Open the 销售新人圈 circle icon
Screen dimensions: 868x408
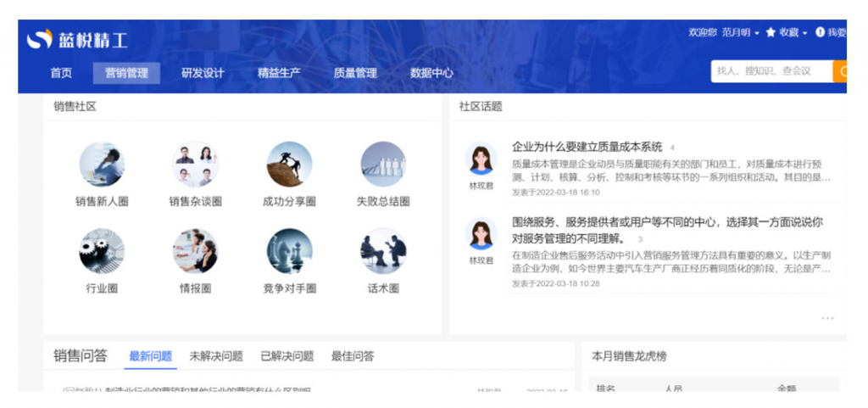(102, 164)
